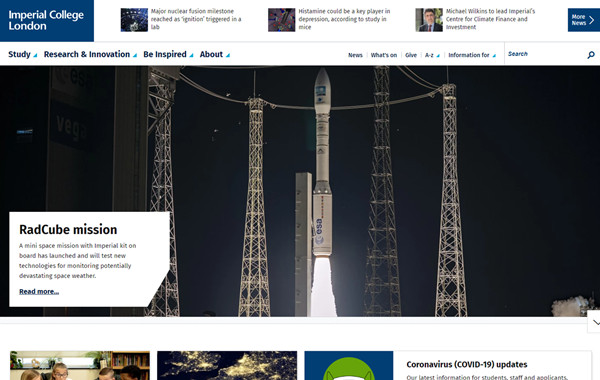Click the scroll-down chevron at right edge
The width and height of the screenshot is (600, 380).
click(595, 322)
